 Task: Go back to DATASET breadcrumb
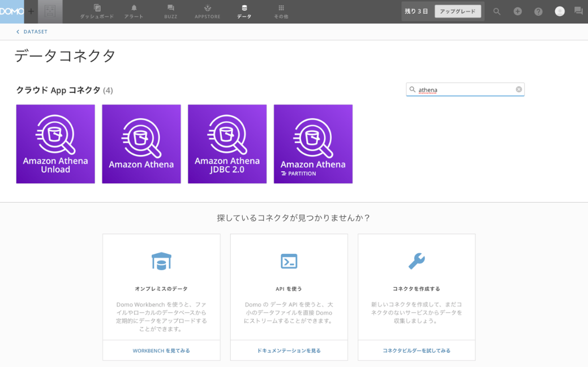pyautogui.click(x=35, y=32)
